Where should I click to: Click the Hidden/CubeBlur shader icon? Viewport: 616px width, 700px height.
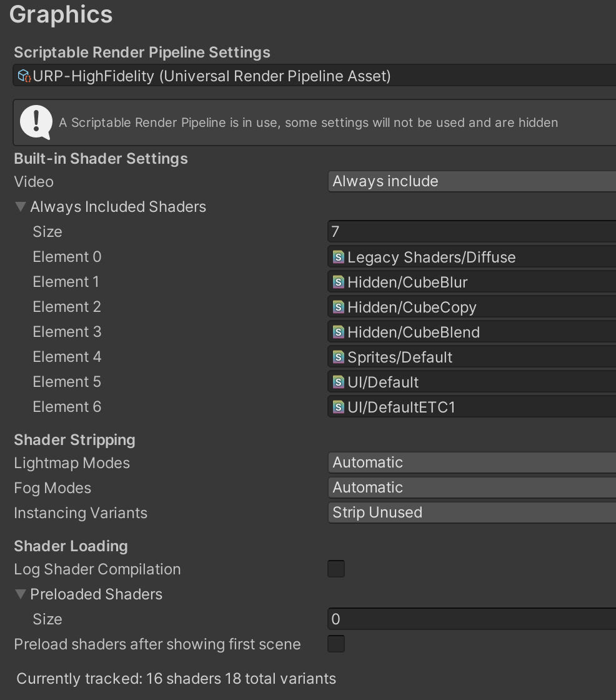click(x=339, y=282)
